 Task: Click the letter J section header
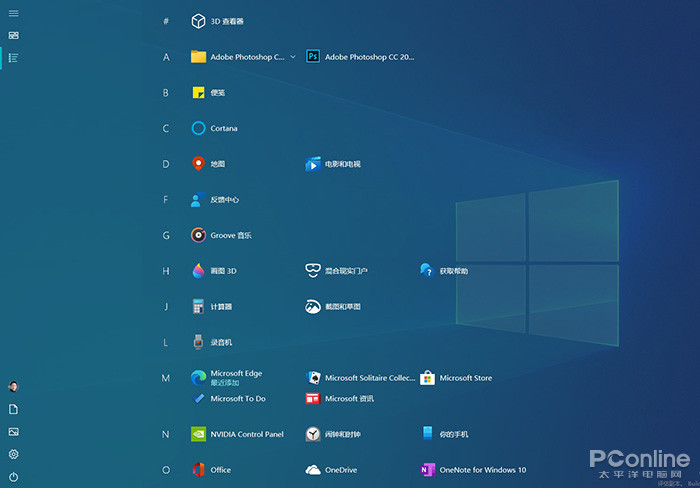pos(166,307)
